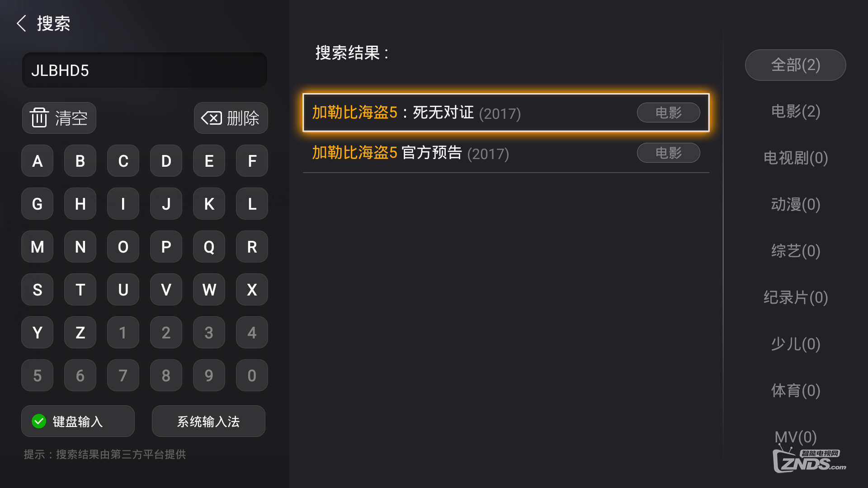The height and width of the screenshot is (488, 868).
Task: Tap the number 0 key
Action: click(x=252, y=375)
